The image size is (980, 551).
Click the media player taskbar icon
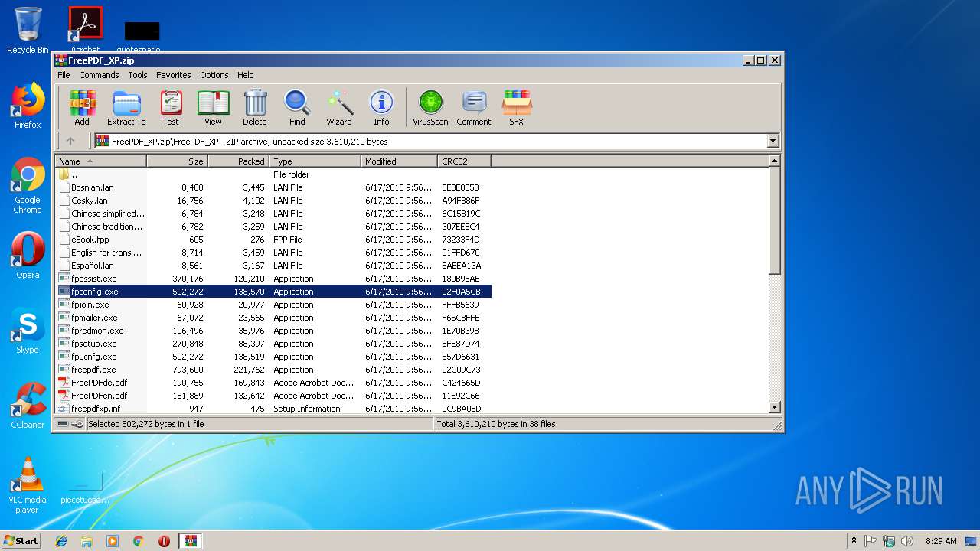[x=113, y=541]
